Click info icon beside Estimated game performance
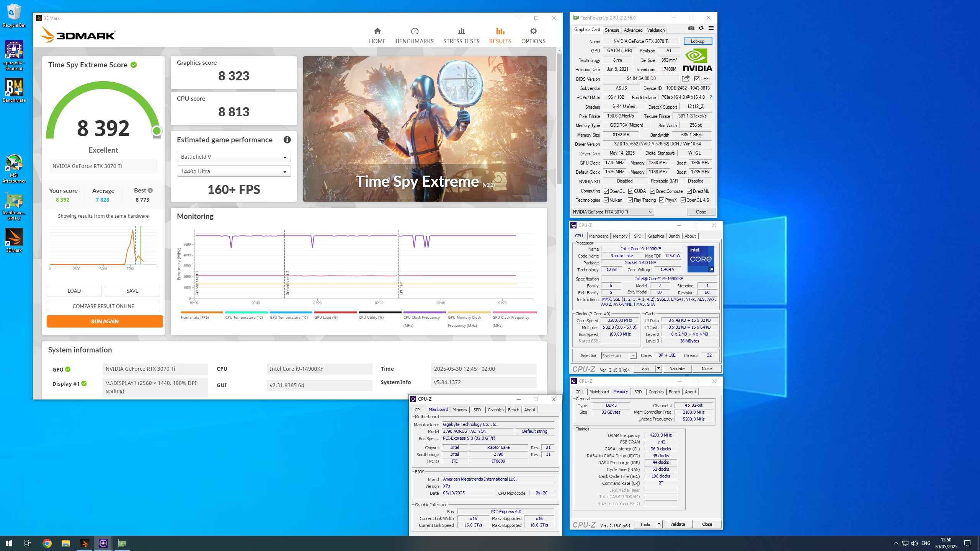This screenshot has height=551, width=980. pos(287,140)
